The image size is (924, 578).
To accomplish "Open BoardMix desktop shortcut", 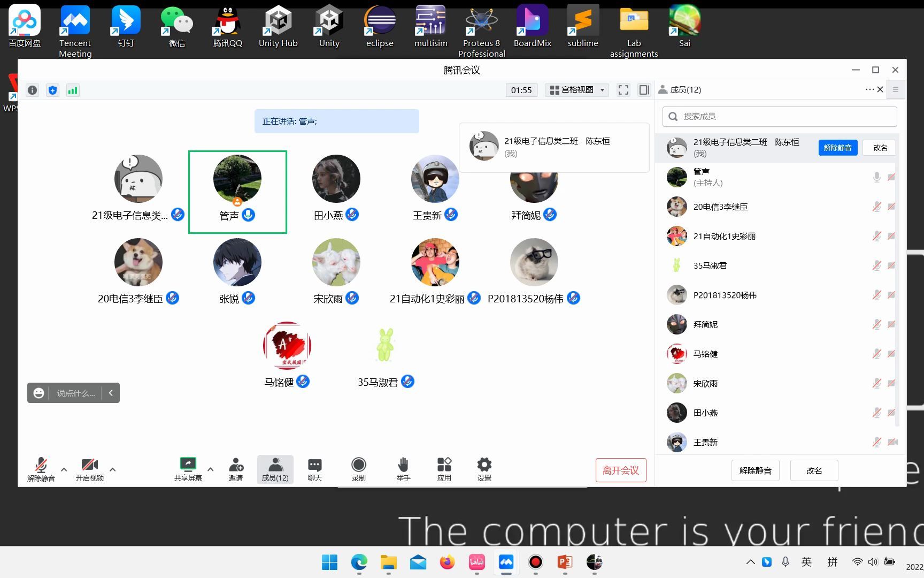I will pos(533,26).
